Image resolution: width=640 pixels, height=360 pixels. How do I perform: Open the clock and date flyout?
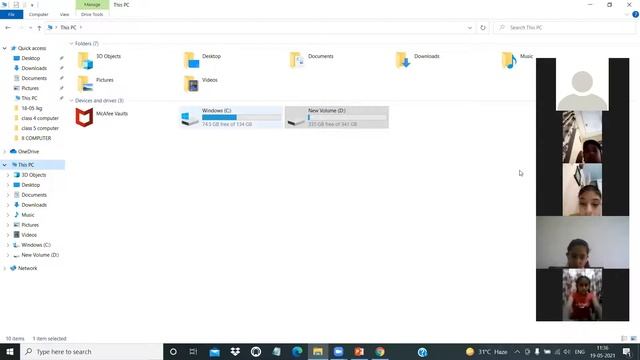pyautogui.click(x=602, y=351)
